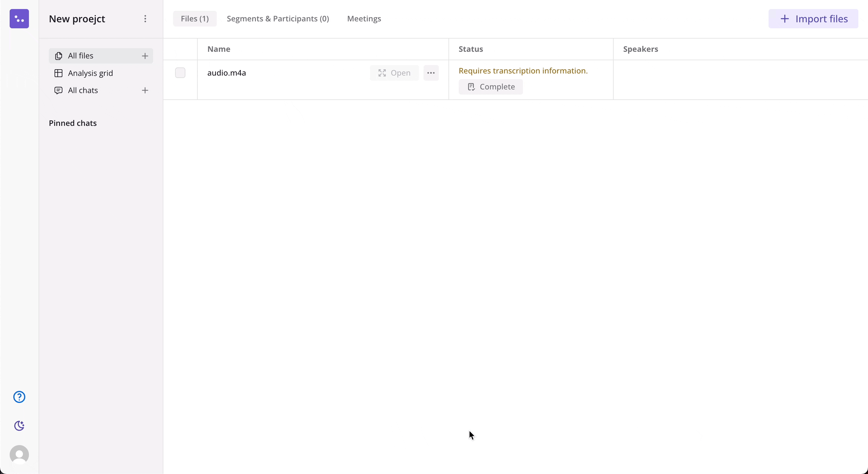Open the user profile avatar

[19, 454]
